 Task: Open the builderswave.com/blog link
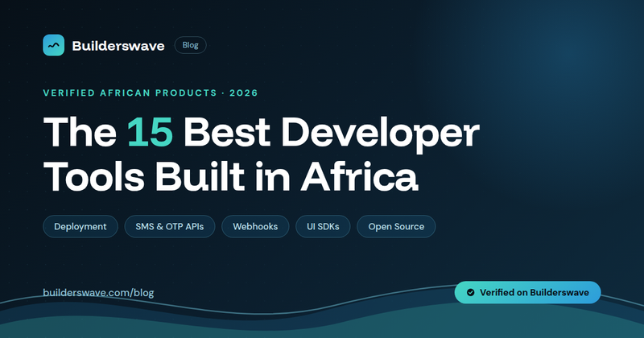[x=98, y=293]
